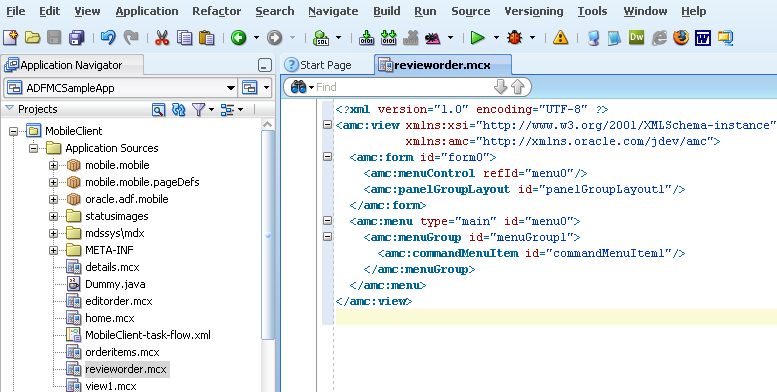The height and width of the screenshot is (392, 777).
Task: Minimize the Application Navigator panel
Action: (x=265, y=65)
